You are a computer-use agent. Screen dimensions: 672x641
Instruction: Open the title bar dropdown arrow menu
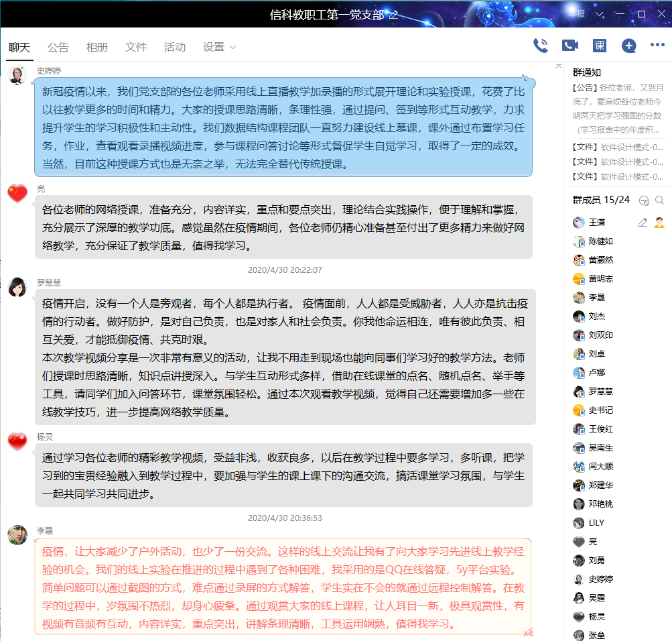coord(600,14)
